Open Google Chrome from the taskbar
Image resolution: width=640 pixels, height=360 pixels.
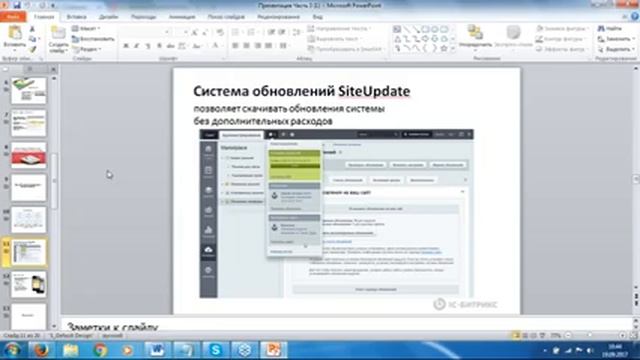coord(99,350)
